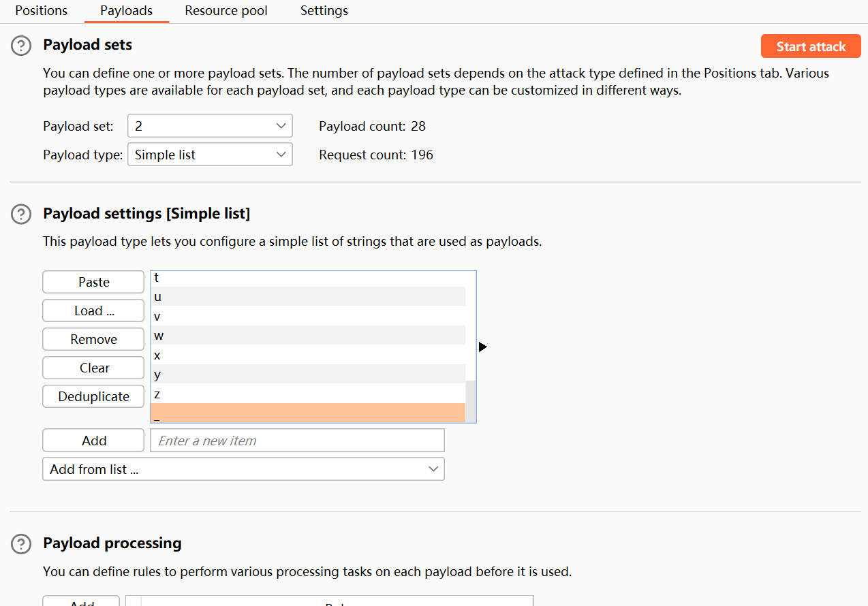
Task: Click the black arrow beside payload list
Action: point(482,347)
